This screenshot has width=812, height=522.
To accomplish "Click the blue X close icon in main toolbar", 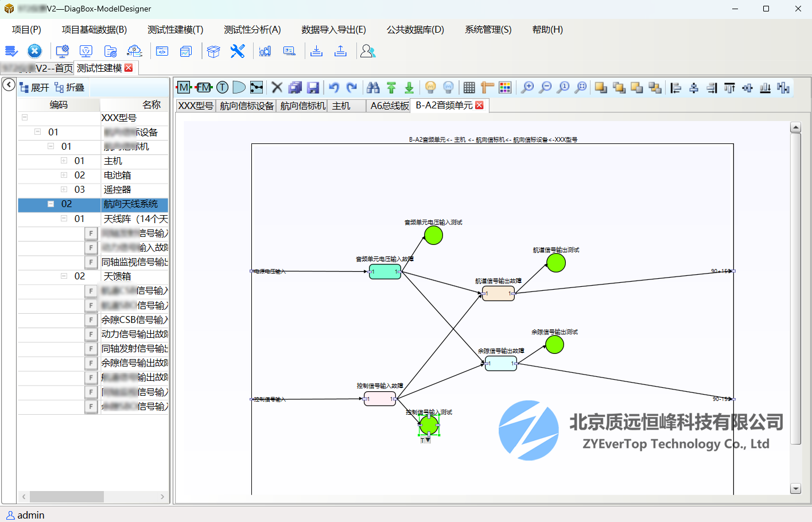I will click(x=34, y=51).
